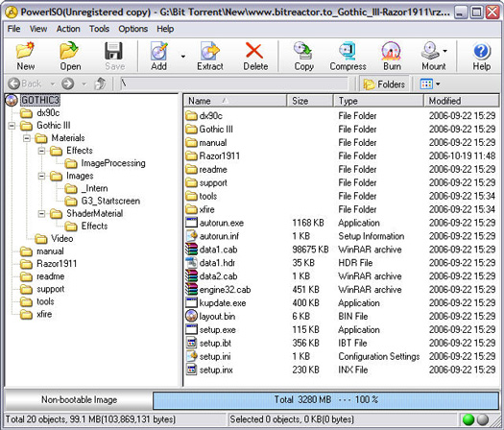Select data1.hdr file icon
Screen dimensions: 504x430
pos(191,263)
